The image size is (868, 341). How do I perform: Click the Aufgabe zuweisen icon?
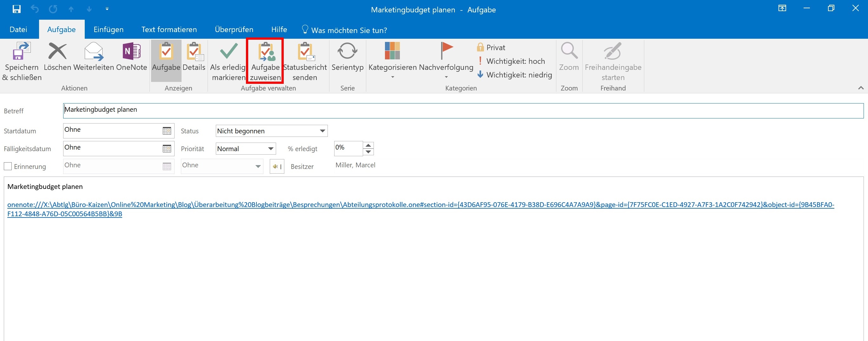265,61
